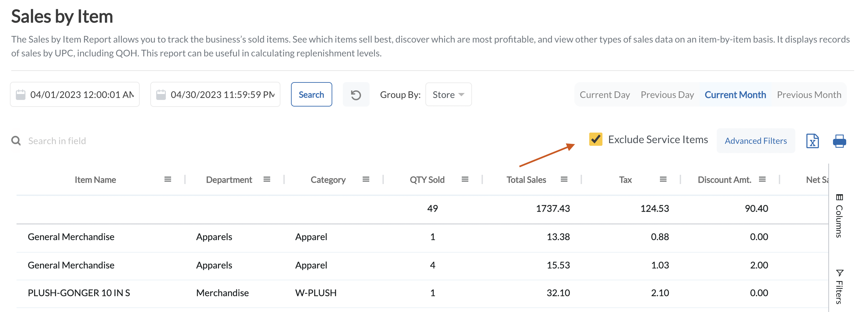This screenshot has height=312, width=868.
Task: Sort by Discount Amt. column header
Action: (724, 180)
